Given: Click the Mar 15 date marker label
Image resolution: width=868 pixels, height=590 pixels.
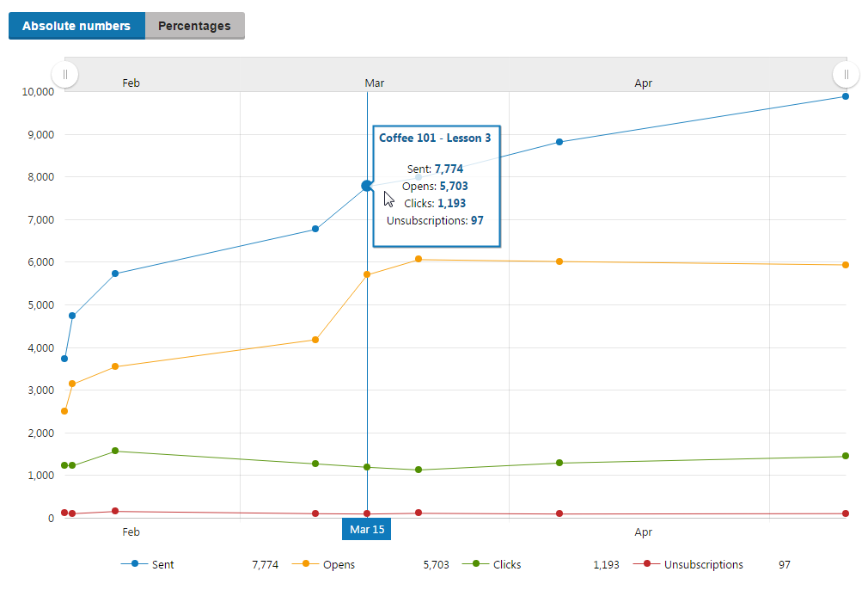Looking at the screenshot, I should point(366,529).
